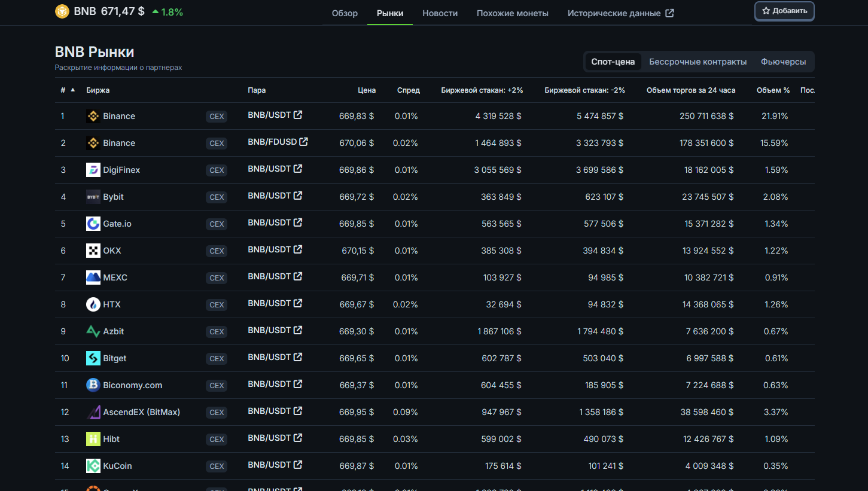Sort table by # column arrow

click(73, 90)
